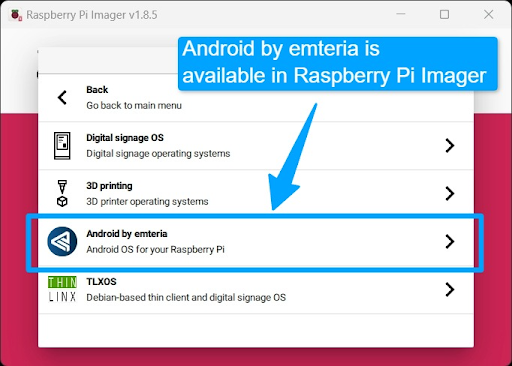Click the 'Raspberry Pi Imager v1.8.5' window title

coord(92,15)
